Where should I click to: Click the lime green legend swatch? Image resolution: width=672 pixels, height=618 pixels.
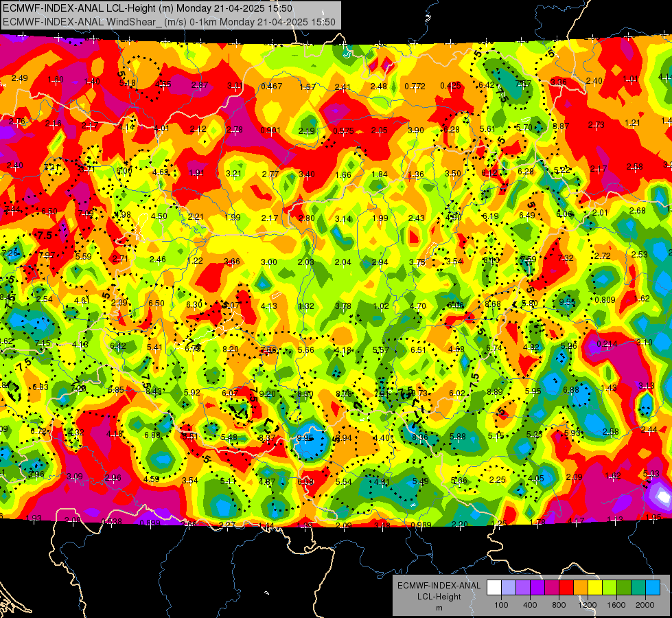pyautogui.click(x=610, y=588)
